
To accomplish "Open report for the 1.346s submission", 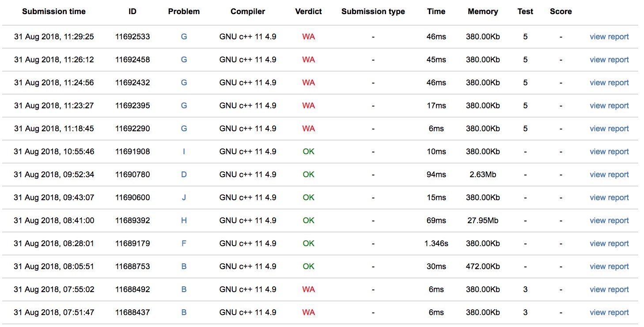I will coord(609,243).
